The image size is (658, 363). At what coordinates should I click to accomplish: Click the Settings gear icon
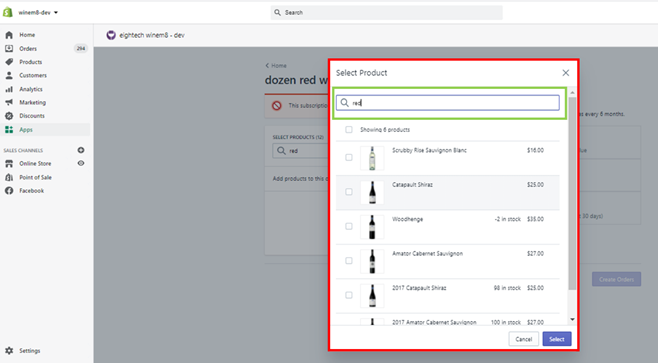[9, 350]
